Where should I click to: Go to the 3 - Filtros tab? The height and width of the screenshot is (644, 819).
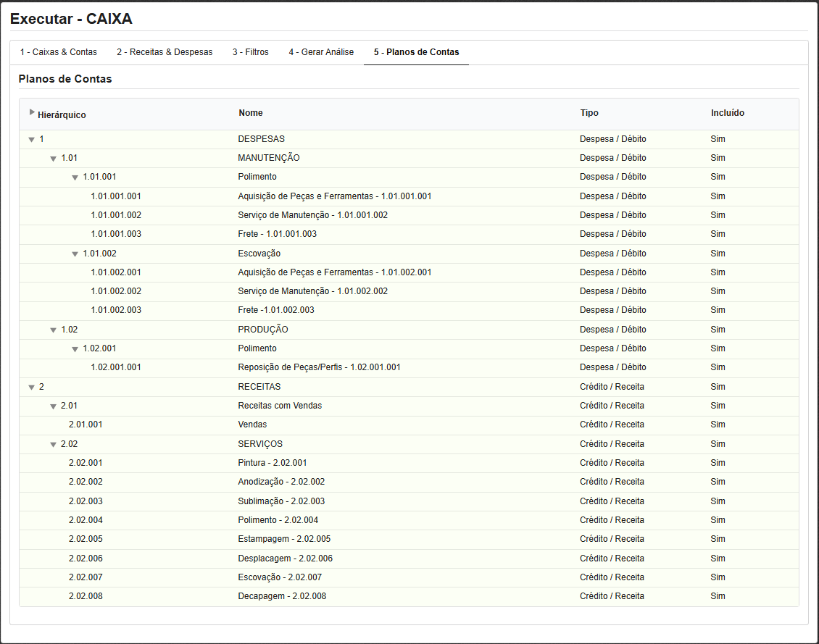click(x=250, y=52)
